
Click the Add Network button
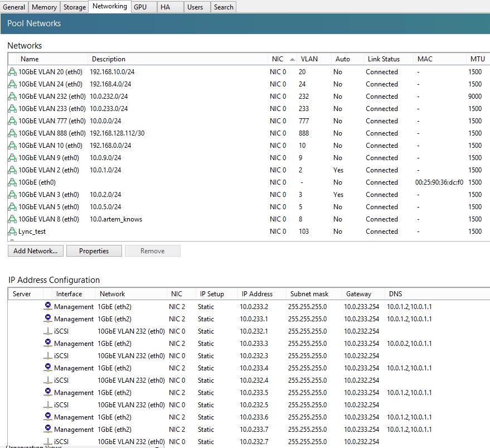click(35, 251)
